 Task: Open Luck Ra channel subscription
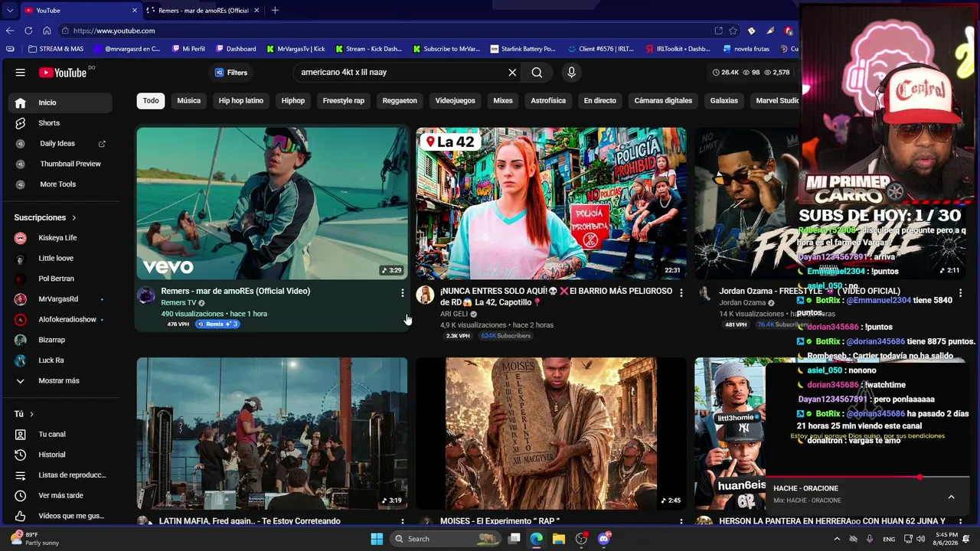coord(60,360)
